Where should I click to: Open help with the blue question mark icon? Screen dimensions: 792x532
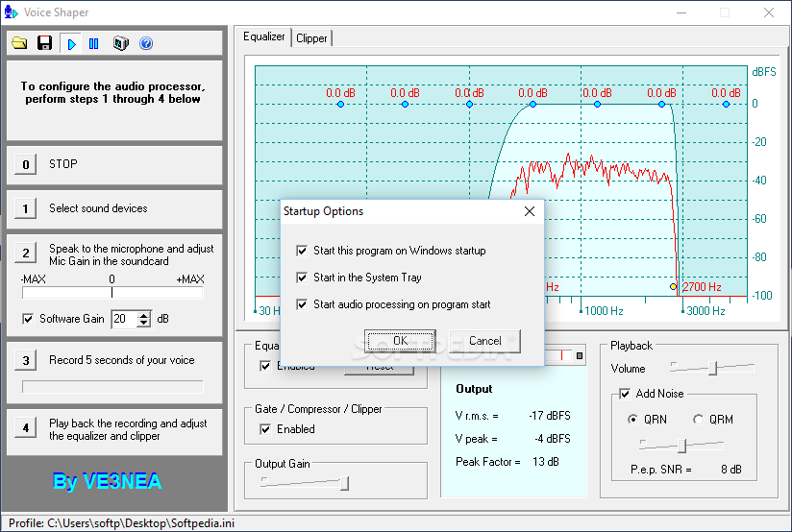146,43
